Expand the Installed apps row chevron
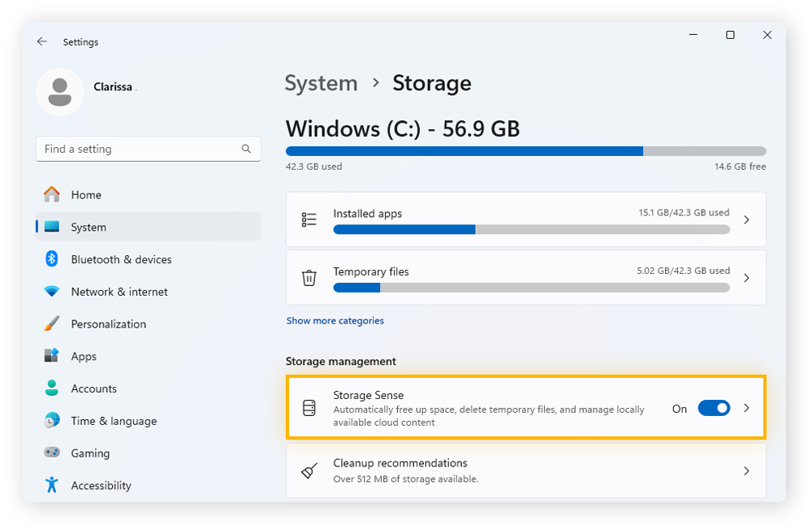 tap(746, 219)
